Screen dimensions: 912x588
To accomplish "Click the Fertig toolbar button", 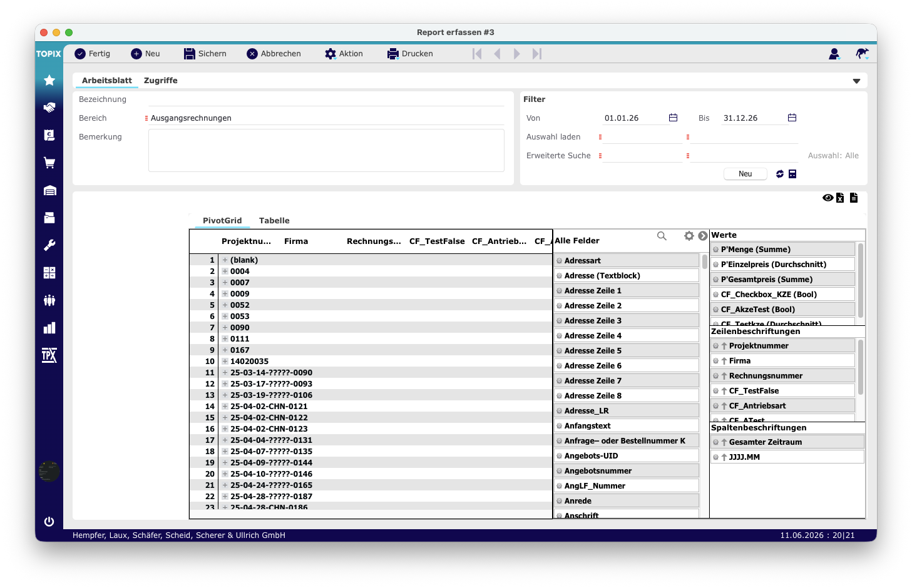I will 93,54.
